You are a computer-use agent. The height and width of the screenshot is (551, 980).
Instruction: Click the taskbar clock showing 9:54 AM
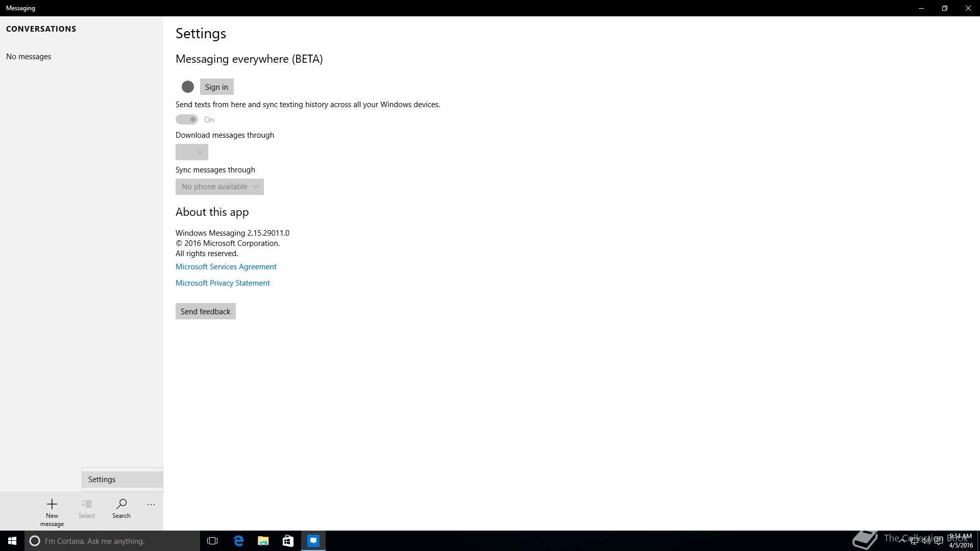pyautogui.click(x=961, y=541)
